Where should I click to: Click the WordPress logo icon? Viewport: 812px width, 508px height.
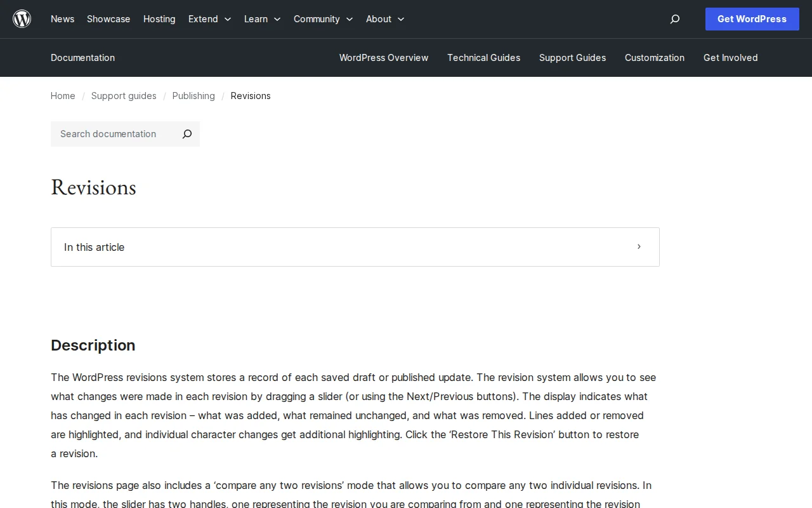[22, 18]
